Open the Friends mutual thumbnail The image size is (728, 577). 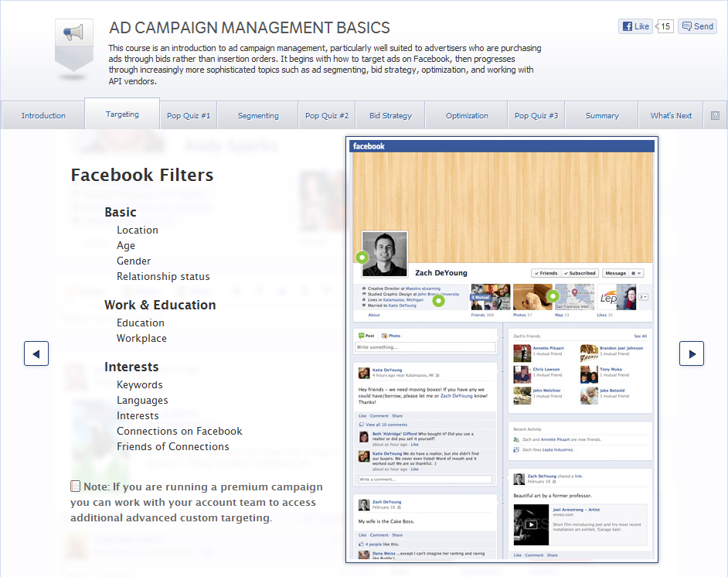491,297
